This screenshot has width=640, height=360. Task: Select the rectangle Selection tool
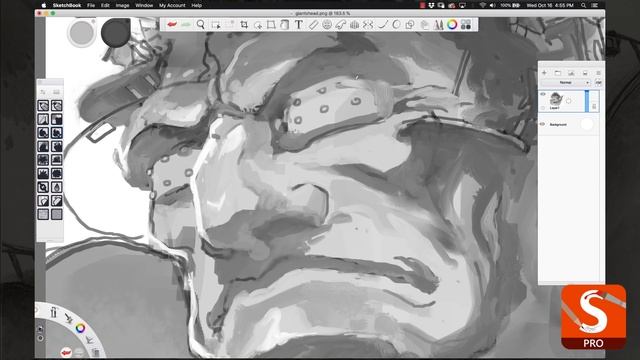coord(216,25)
